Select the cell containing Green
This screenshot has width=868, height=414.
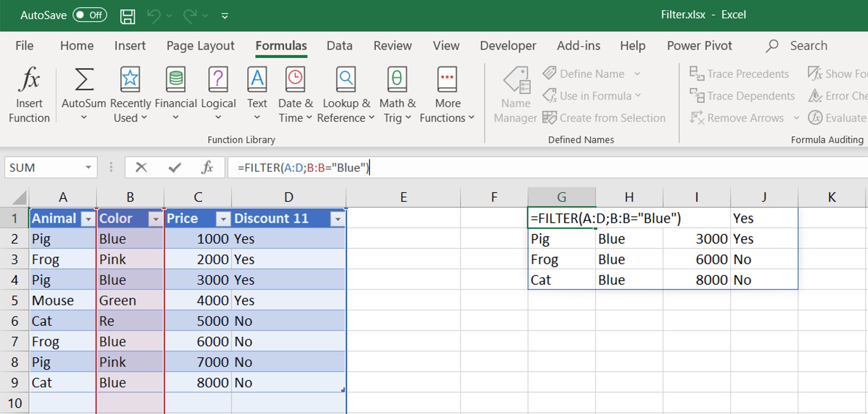(130, 300)
